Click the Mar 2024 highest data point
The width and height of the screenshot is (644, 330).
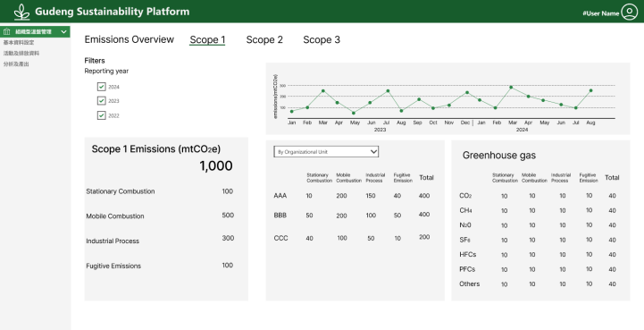coord(511,88)
